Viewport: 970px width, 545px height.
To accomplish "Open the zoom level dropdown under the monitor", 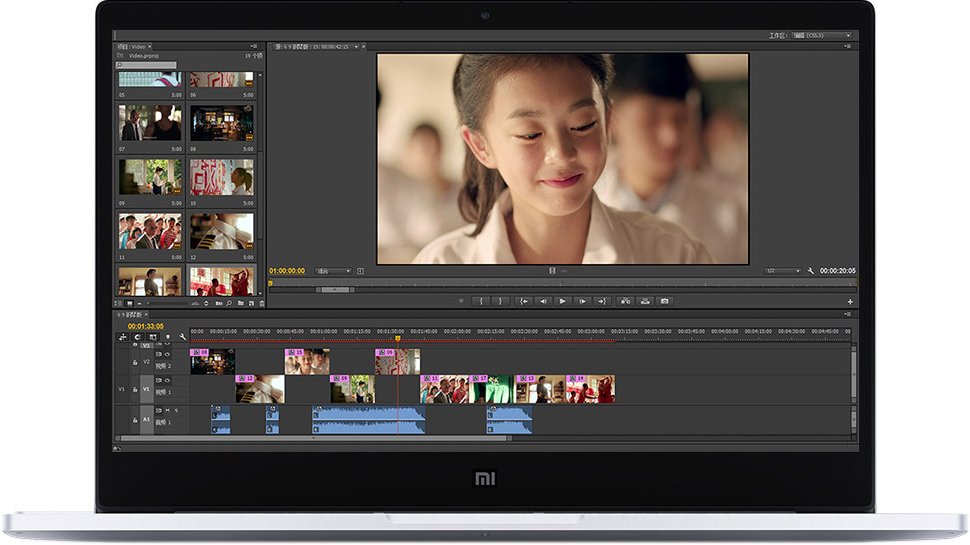I will [x=334, y=271].
